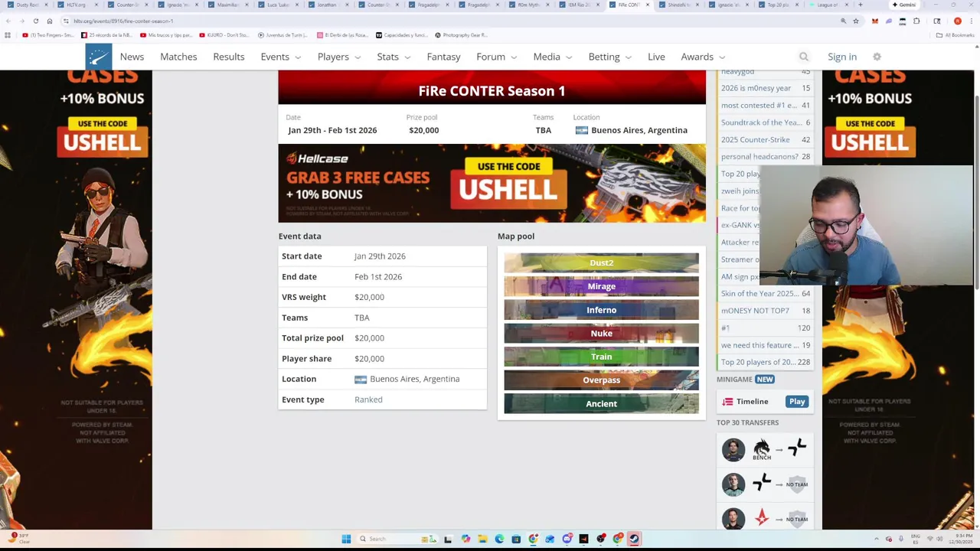Click the browser back arrow
This screenshot has height=551, width=980.
point(8,21)
